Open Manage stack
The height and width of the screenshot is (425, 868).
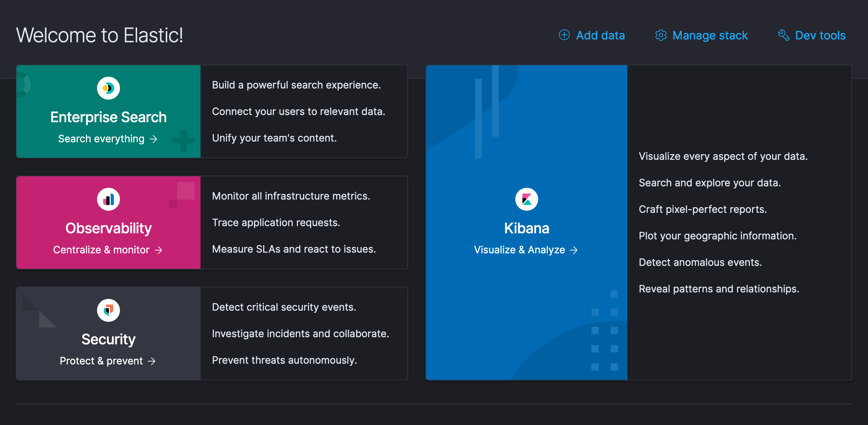pos(710,35)
